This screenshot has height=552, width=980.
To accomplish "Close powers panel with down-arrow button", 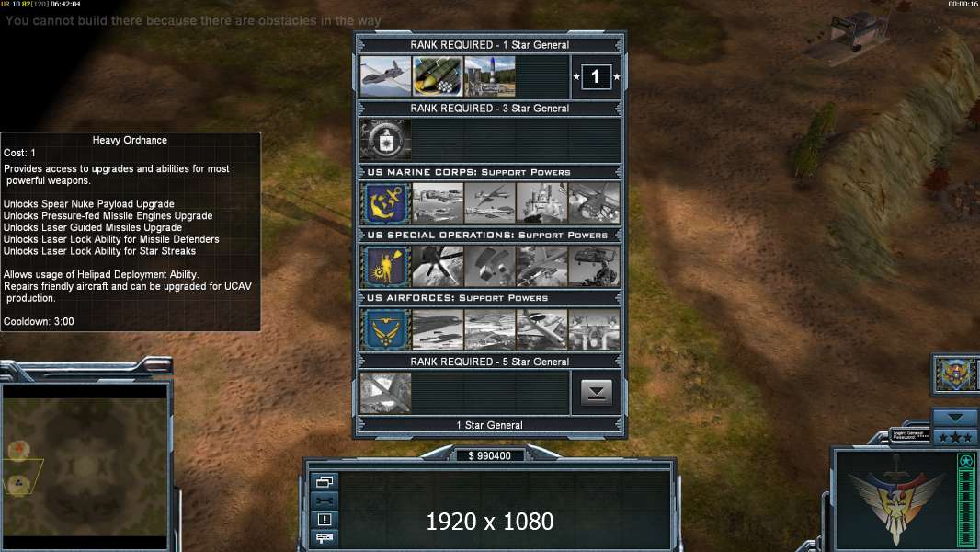I will coord(597,393).
